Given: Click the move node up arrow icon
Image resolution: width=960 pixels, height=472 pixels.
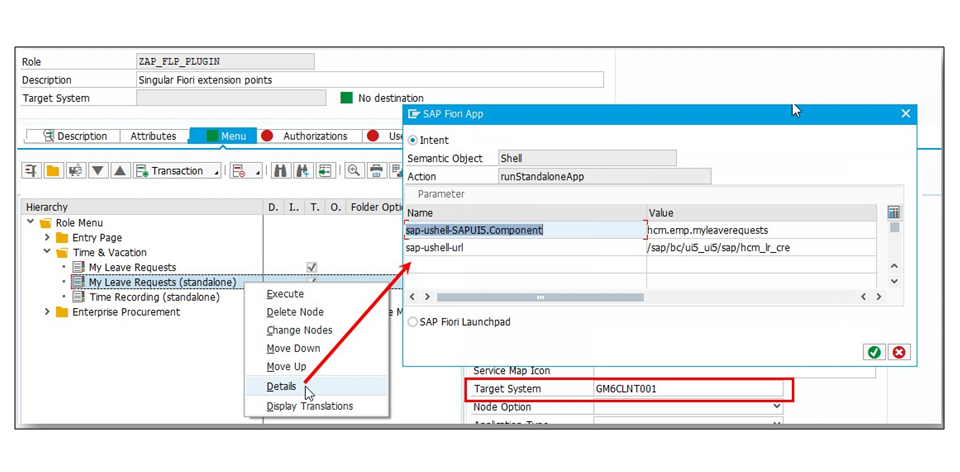Looking at the screenshot, I should [x=120, y=171].
